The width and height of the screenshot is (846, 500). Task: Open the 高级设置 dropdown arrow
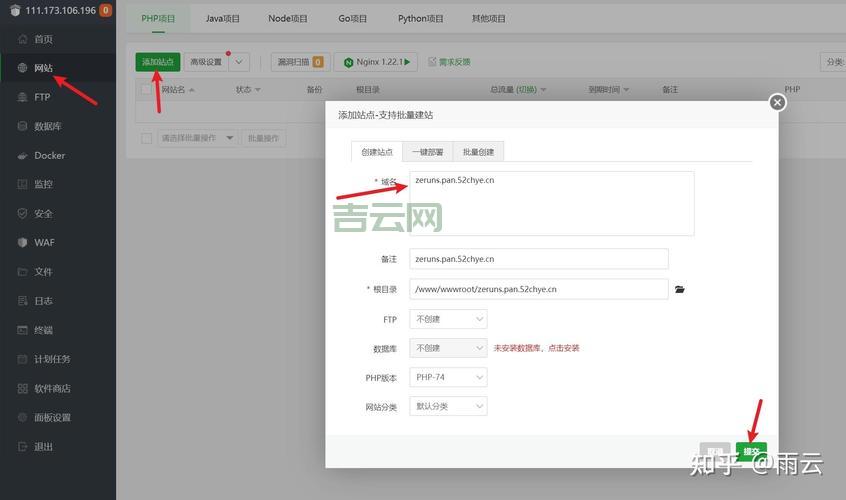pyautogui.click(x=239, y=62)
